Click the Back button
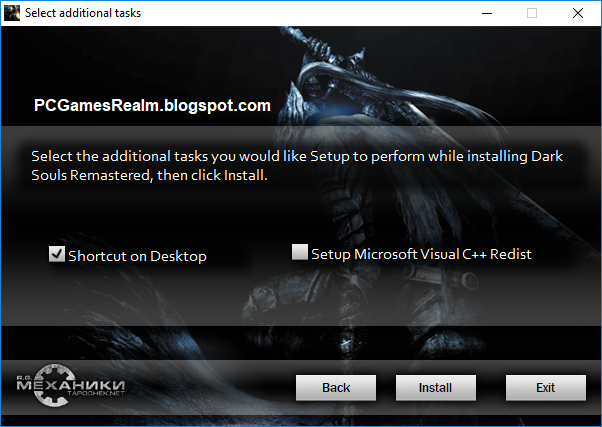This screenshot has width=602, height=427. pos(336,388)
